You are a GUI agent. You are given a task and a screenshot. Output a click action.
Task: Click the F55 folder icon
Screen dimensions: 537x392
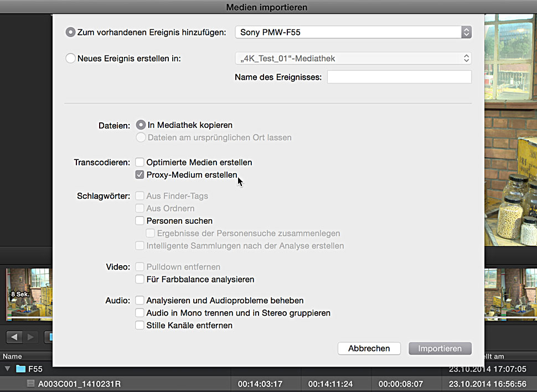coord(21,369)
